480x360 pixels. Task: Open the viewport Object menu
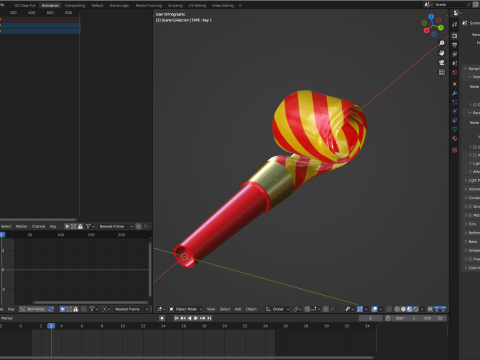click(x=251, y=309)
